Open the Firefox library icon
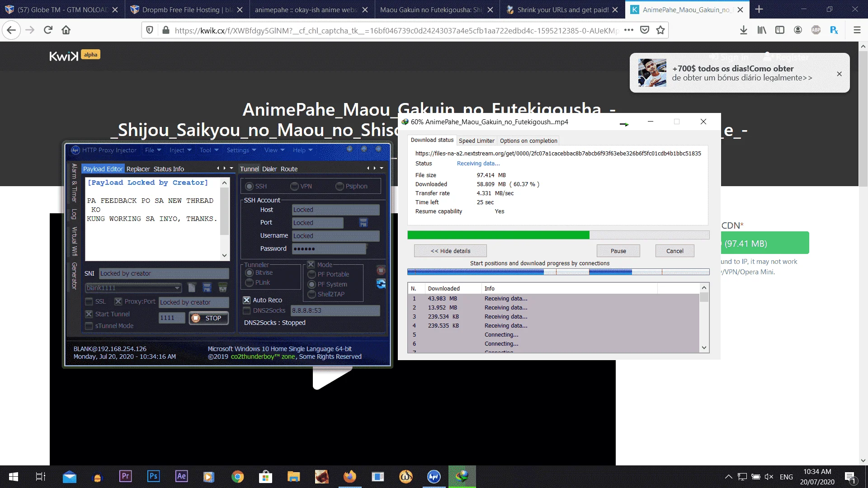Image resolution: width=868 pixels, height=488 pixels. [x=762, y=30]
